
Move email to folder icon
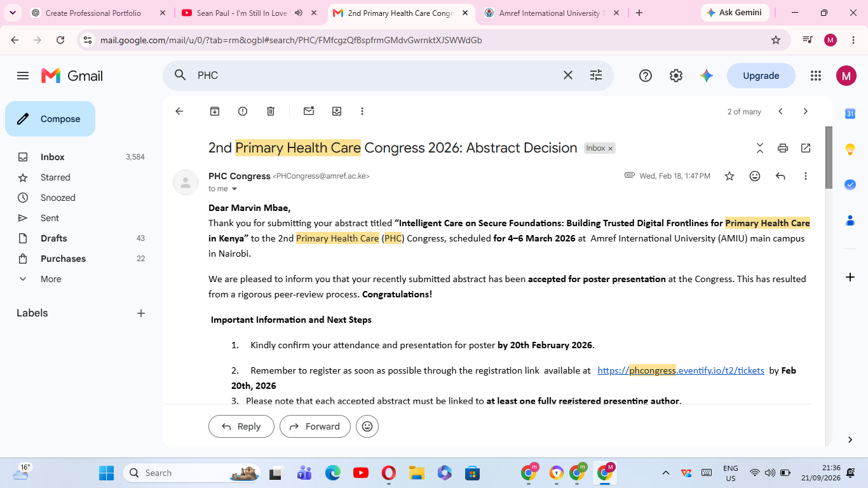point(337,111)
